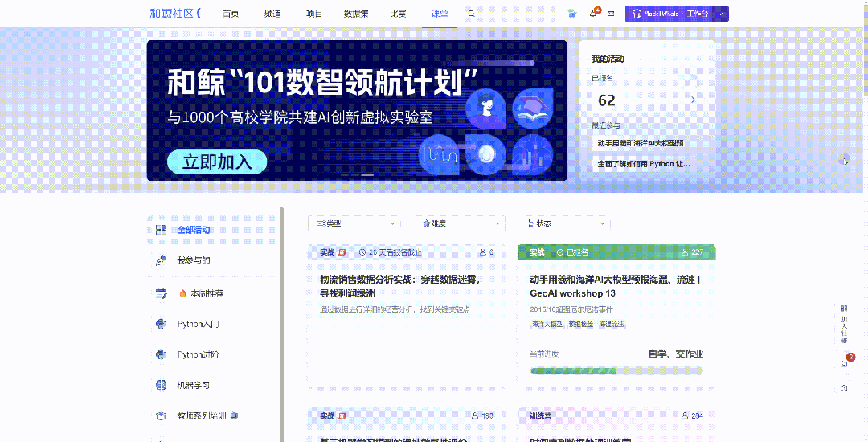Screen dimensions: 868x442
Task: Open the mail envelope icon in header
Action: coord(611,14)
